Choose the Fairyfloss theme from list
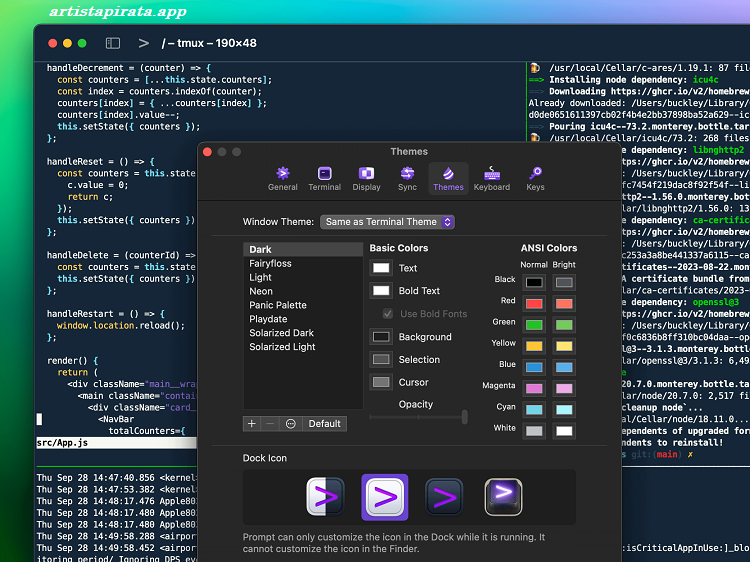The image size is (750, 562). [270, 263]
